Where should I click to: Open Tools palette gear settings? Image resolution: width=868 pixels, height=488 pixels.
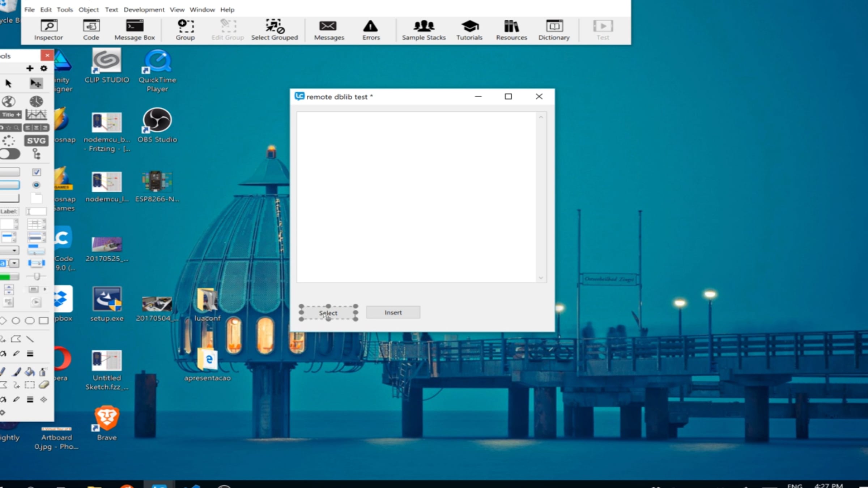tap(44, 68)
